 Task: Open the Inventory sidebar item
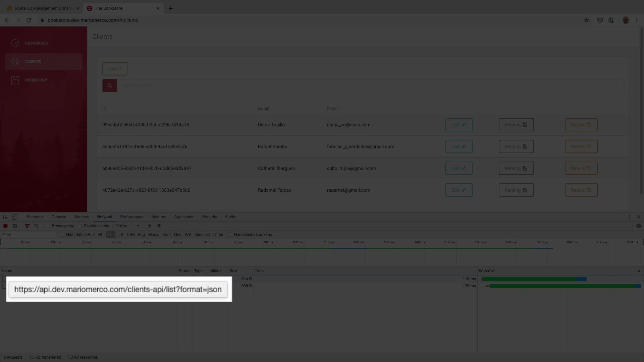coord(36,80)
